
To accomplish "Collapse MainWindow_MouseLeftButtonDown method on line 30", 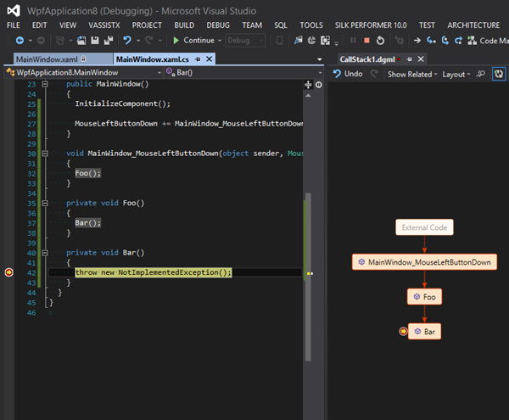I will point(45,154).
